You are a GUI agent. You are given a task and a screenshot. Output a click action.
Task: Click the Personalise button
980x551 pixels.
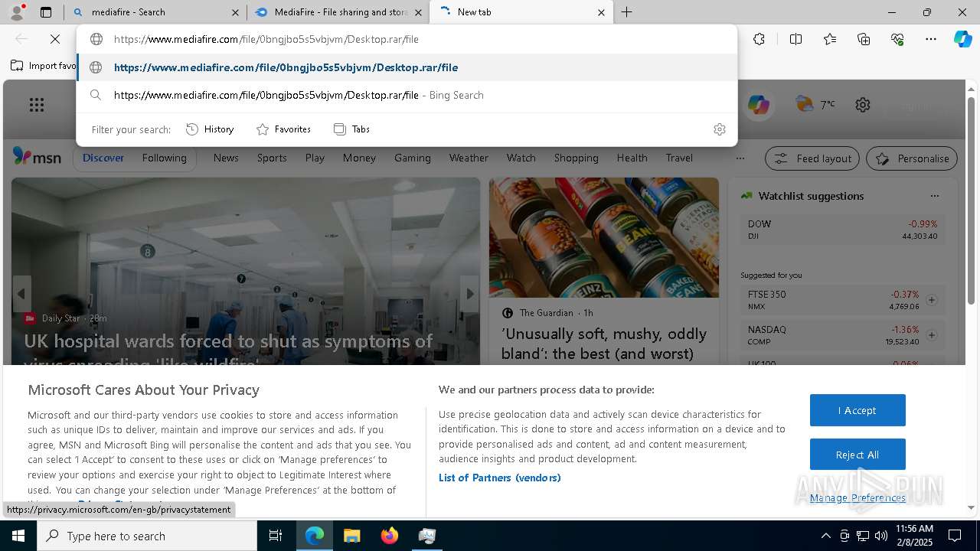912,158
